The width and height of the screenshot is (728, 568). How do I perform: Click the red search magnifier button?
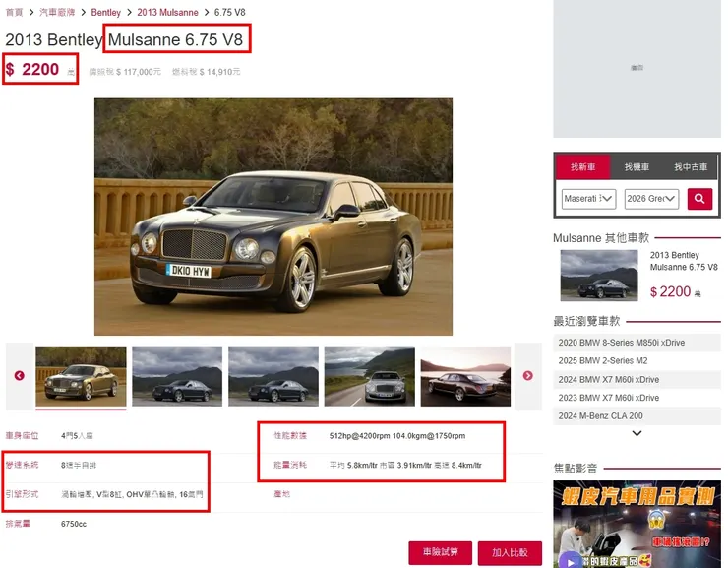(x=699, y=199)
